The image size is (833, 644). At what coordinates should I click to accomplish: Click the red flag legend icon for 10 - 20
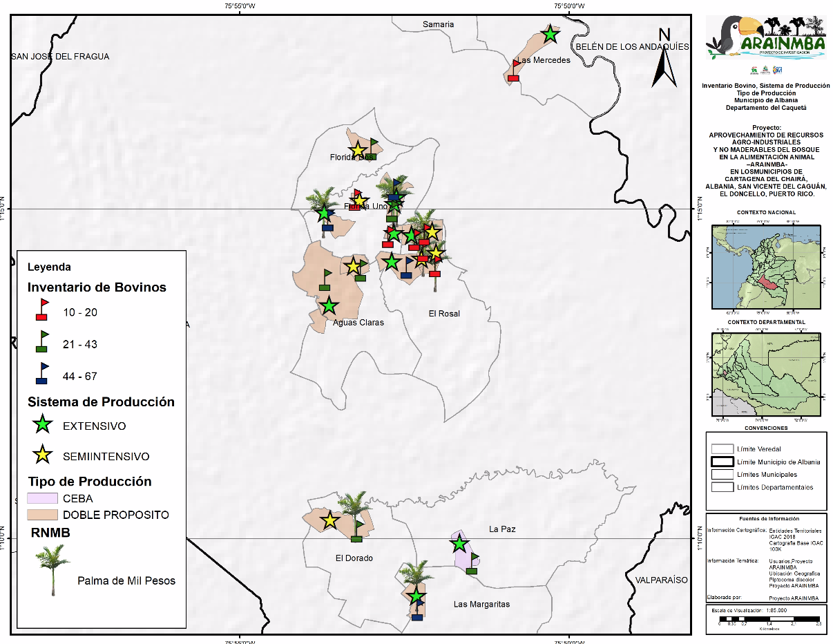(x=41, y=310)
